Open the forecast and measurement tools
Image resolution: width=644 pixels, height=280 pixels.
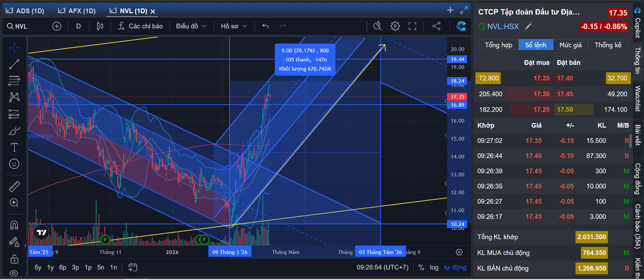14,114
